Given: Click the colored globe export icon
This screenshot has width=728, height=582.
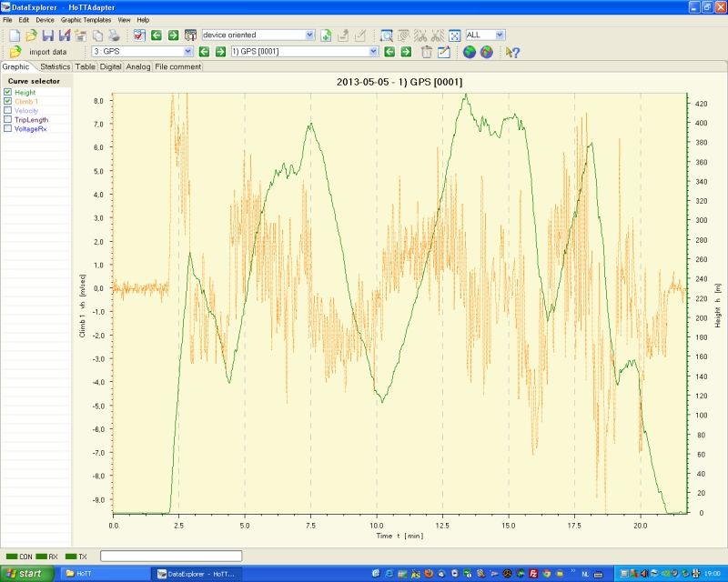Looking at the screenshot, I should point(486,52).
